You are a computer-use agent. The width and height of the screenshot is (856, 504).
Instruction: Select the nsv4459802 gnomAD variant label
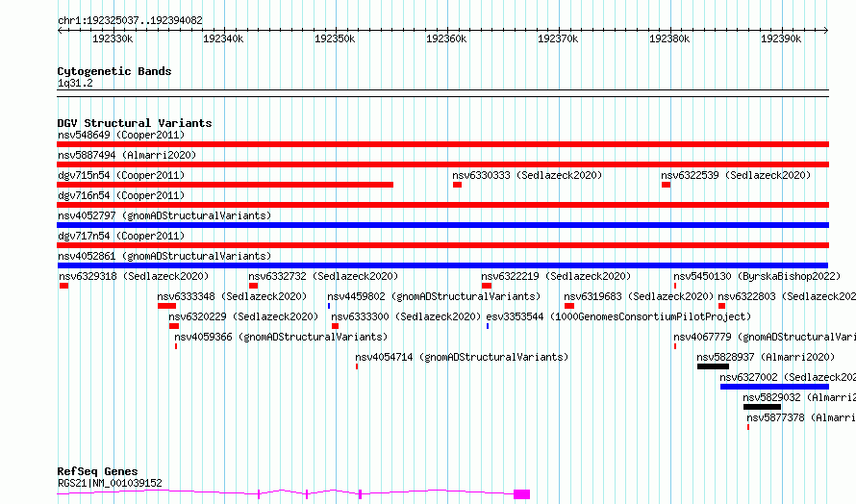click(x=434, y=296)
